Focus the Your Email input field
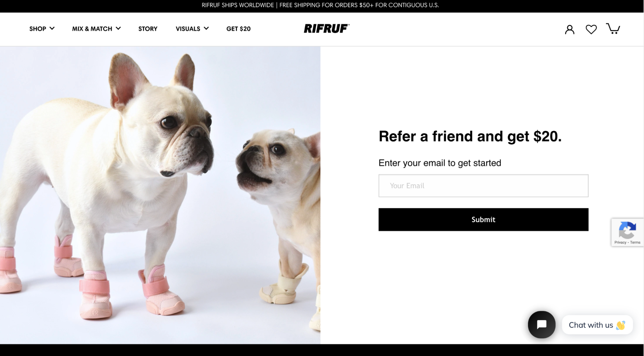 click(483, 186)
